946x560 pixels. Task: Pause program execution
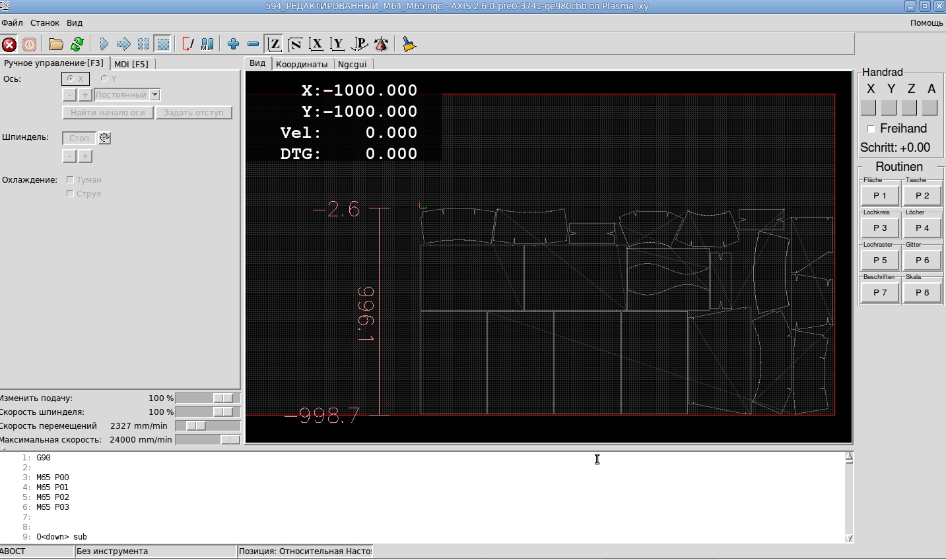pos(143,44)
